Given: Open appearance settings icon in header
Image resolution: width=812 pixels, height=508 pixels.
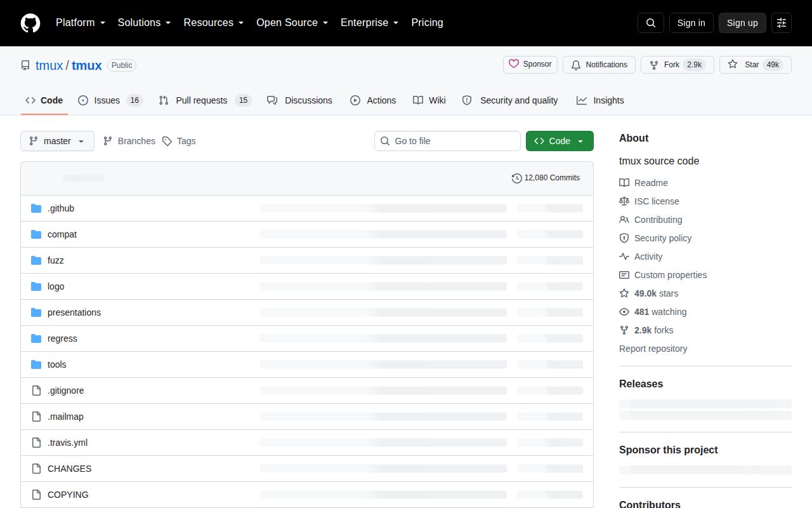Looking at the screenshot, I should pos(782,23).
